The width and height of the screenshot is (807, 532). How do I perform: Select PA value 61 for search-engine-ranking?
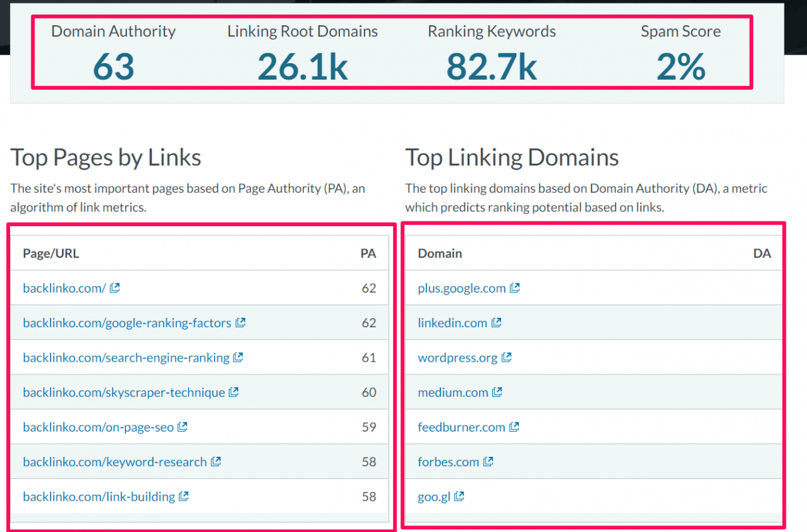click(369, 357)
